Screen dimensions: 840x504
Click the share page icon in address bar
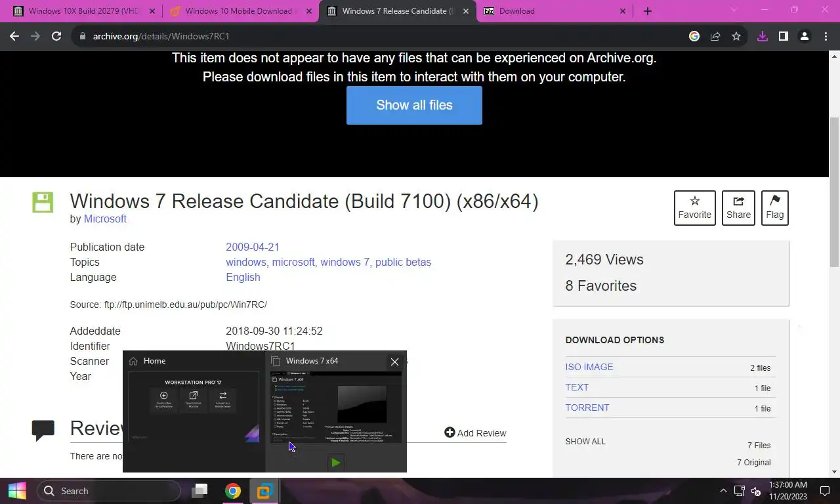(715, 36)
